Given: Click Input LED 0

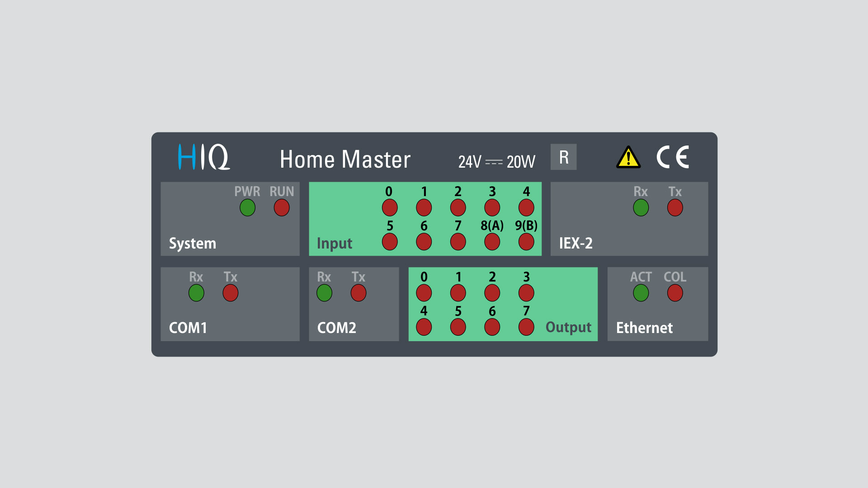Looking at the screenshot, I should coord(390,208).
